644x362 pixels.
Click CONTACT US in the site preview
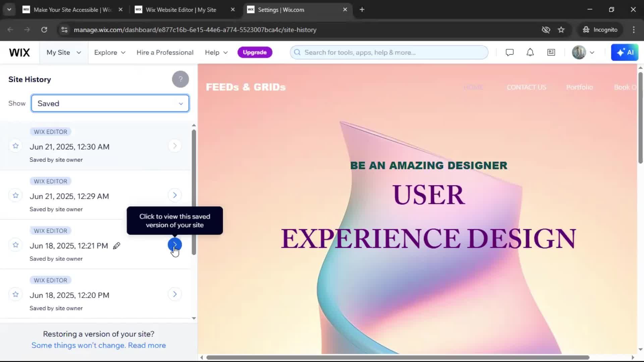[x=526, y=87]
